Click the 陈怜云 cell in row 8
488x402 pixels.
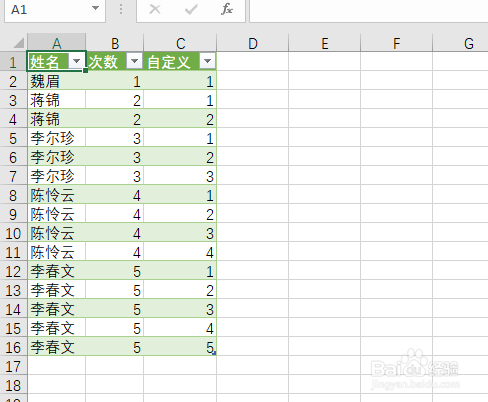tap(56, 195)
